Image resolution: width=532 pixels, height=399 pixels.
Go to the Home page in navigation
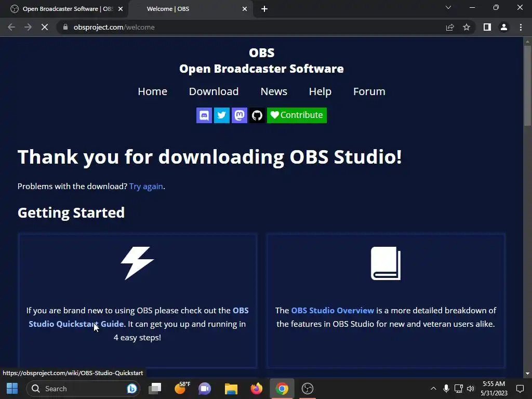coord(152,91)
